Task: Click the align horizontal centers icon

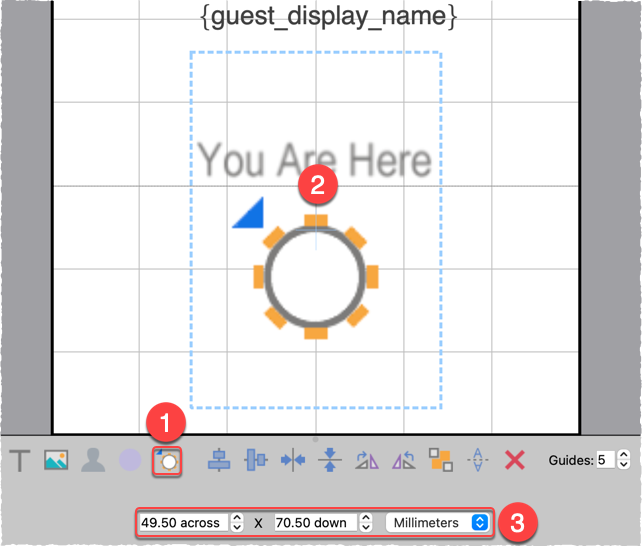Action: [x=219, y=460]
